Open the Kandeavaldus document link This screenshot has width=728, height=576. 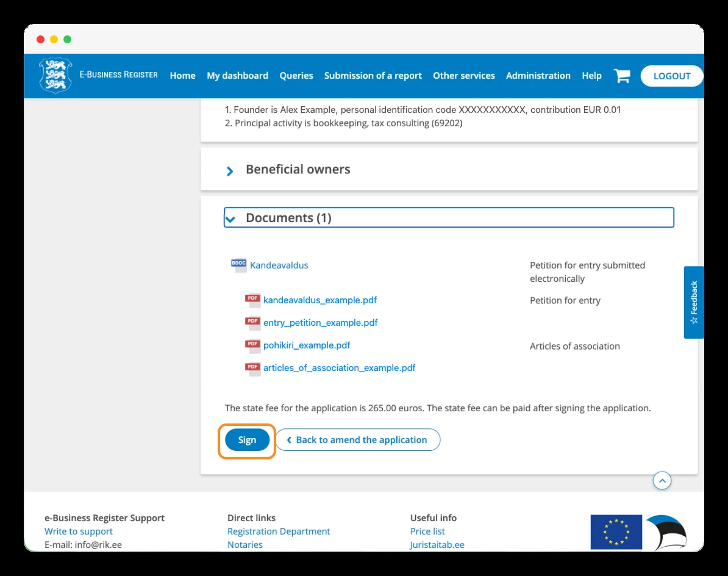[279, 265]
